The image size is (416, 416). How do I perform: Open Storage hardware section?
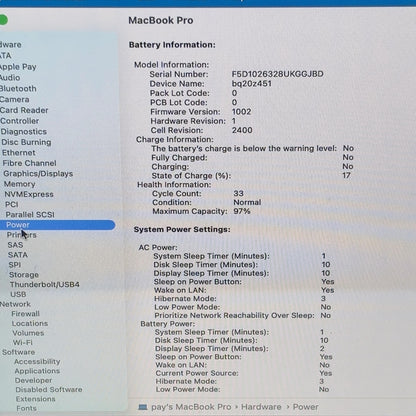point(24,275)
